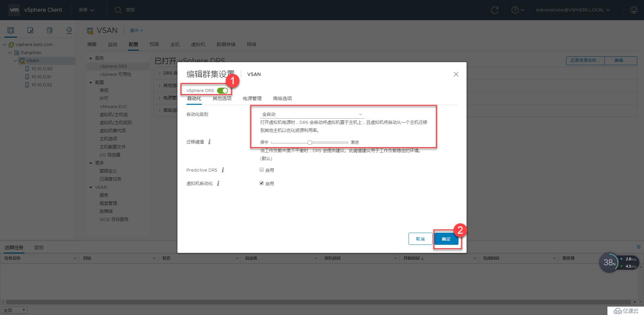Click the 编辑 button
The height and width of the screenshot is (315, 644).
coord(621,60)
